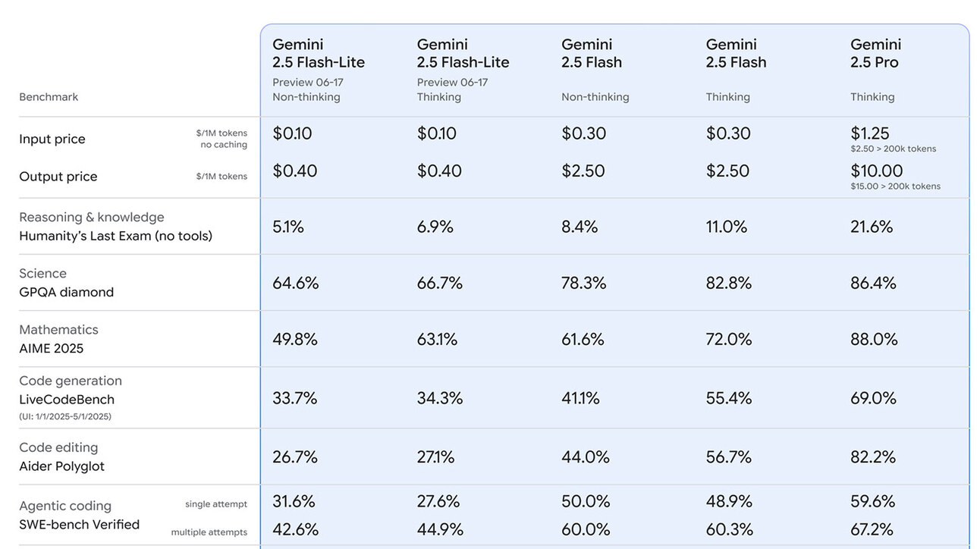Viewport: 980px width, 549px height.
Task: Click the SWE-bench Verified label
Action: pyautogui.click(x=80, y=525)
